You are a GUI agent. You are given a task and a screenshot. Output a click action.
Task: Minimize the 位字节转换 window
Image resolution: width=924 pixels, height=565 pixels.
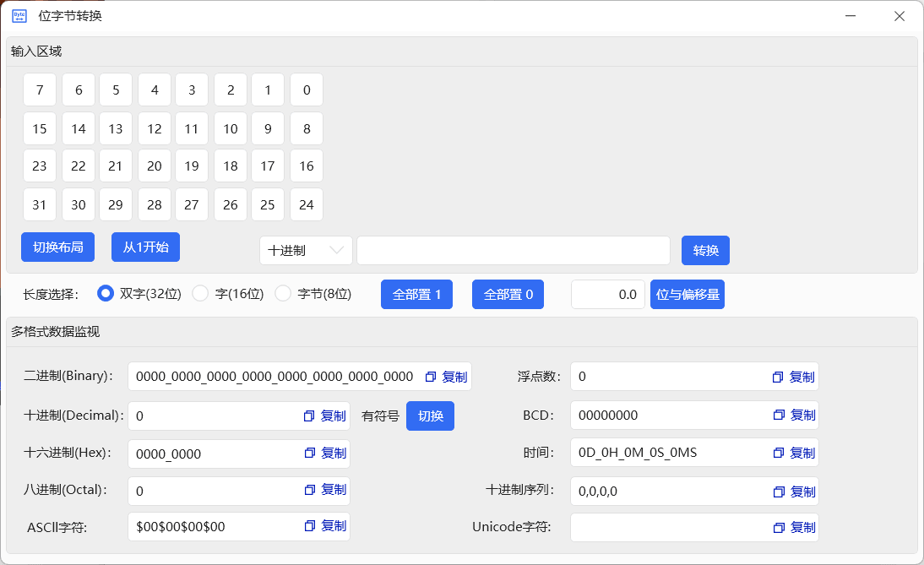tap(850, 16)
